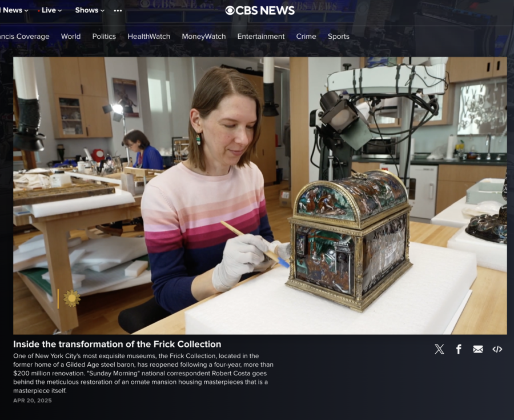Select the Sports section
Screen dimensions: 514x420
(339, 37)
